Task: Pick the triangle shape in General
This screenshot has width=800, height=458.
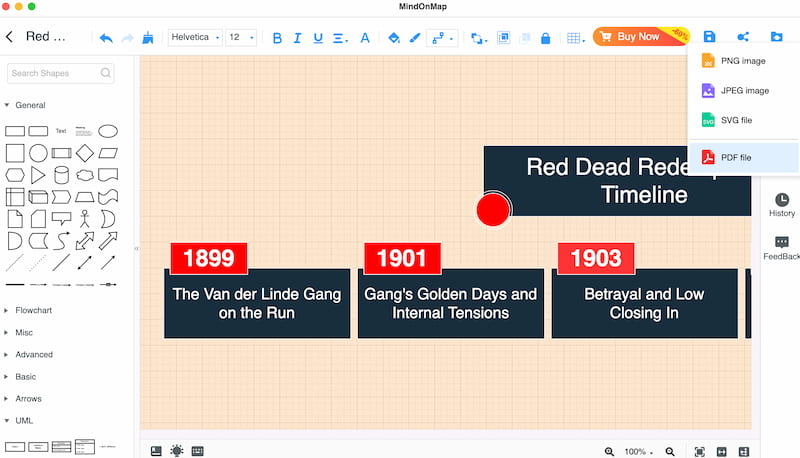Action: (38, 175)
